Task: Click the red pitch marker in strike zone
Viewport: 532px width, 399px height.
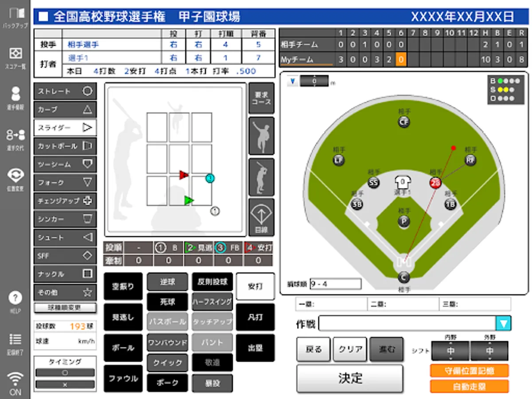Action: (183, 175)
